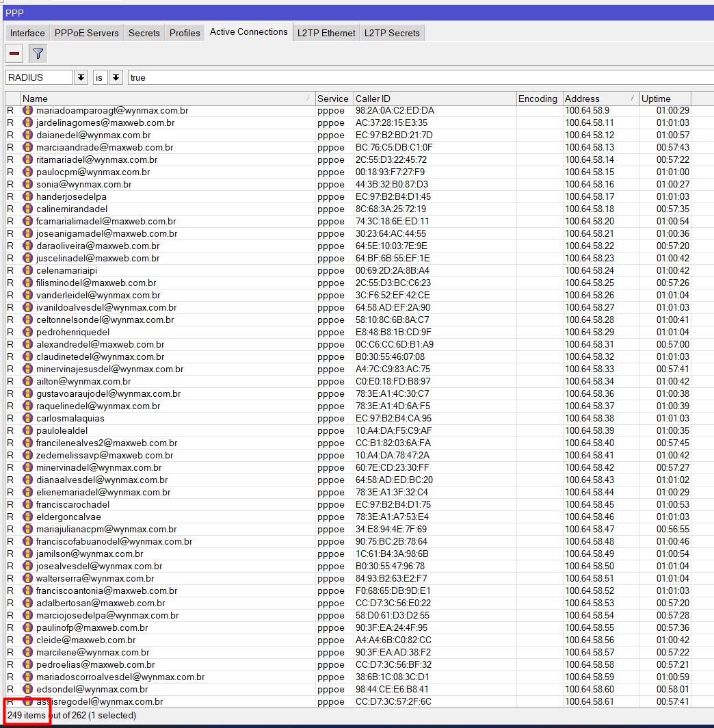Open the L2TP Secrets tab
Screen dimensions: 714x728
[392, 33]
